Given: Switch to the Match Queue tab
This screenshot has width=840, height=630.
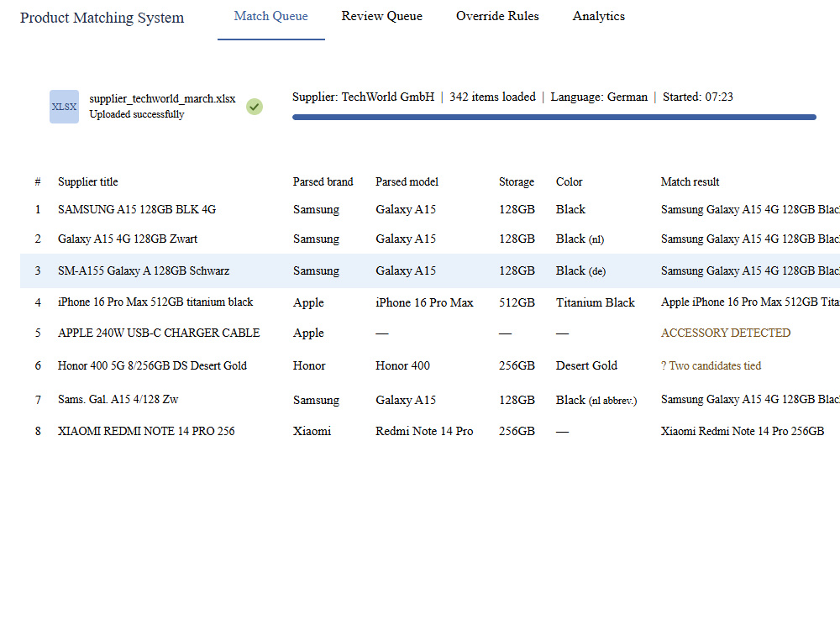Looking at the screenshot, I should pyautogui.click(x=271, y=16).
